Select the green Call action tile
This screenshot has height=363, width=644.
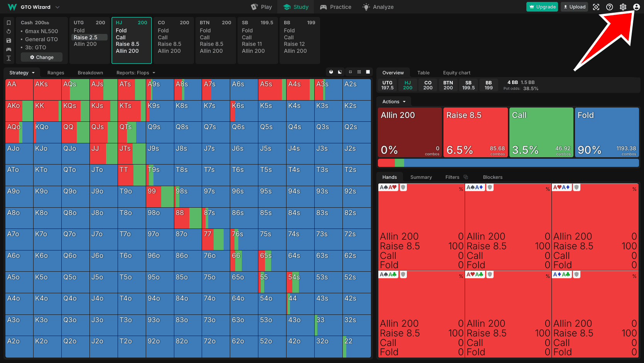coord(541,132)
